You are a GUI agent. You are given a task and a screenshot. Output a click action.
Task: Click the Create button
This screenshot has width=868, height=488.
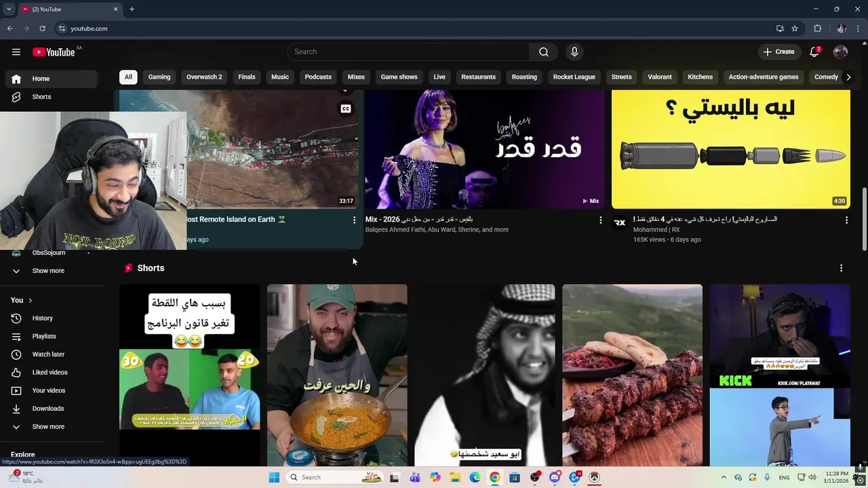[778, 52]
